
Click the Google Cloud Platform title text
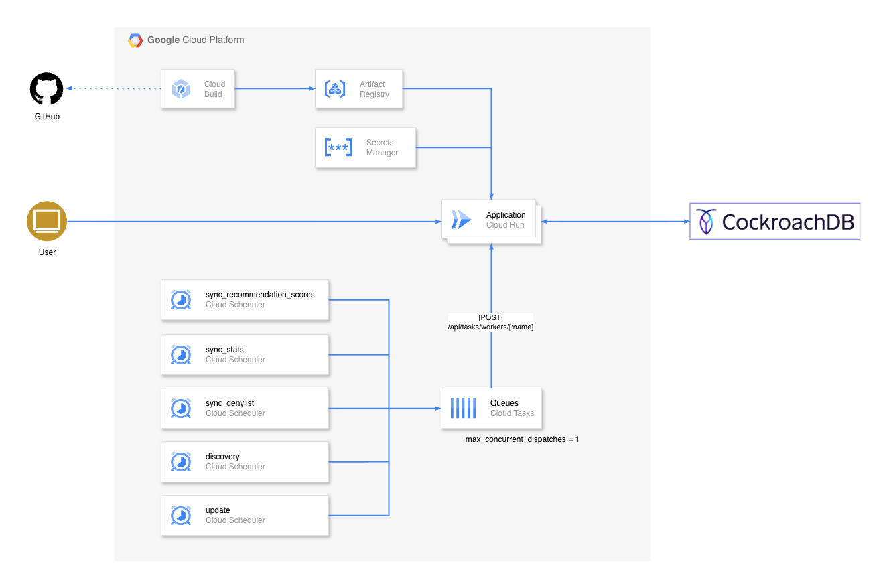(x=196, y=40)
